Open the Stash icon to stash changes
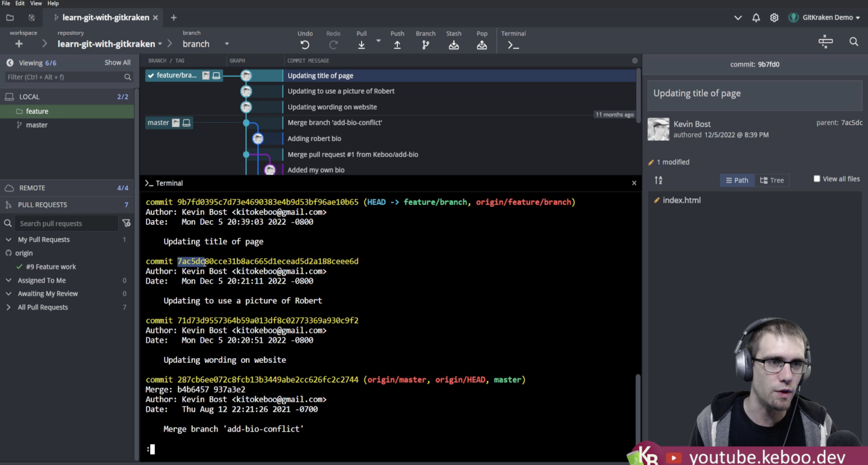868x465 pixels. [454, 44]
